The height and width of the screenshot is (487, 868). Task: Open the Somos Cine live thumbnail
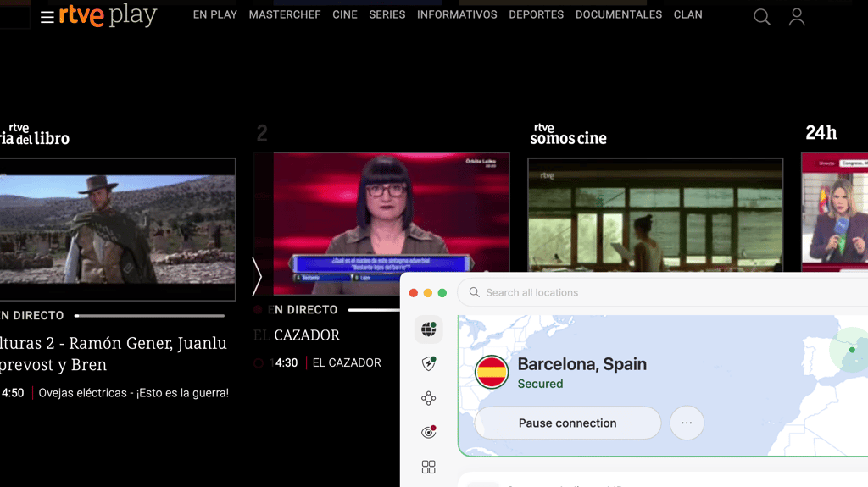pyautogui.click(x=655, y=215)
